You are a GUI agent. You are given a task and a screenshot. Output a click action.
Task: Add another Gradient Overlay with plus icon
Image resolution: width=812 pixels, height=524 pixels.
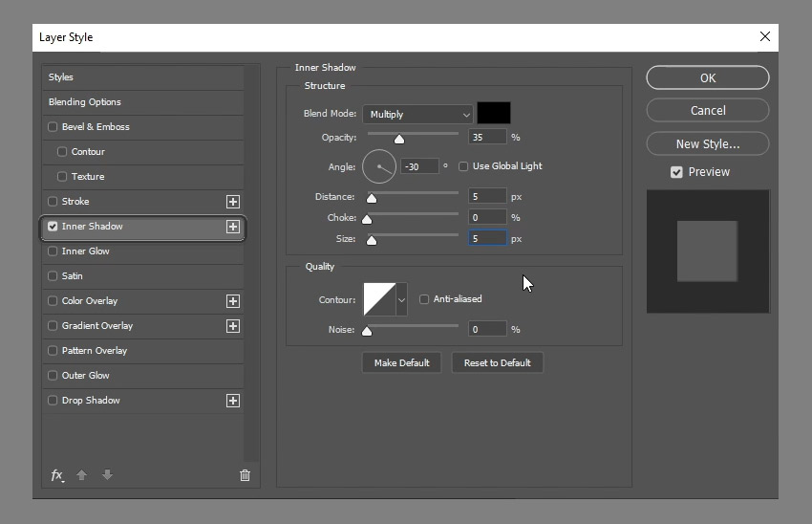point(233,326)
